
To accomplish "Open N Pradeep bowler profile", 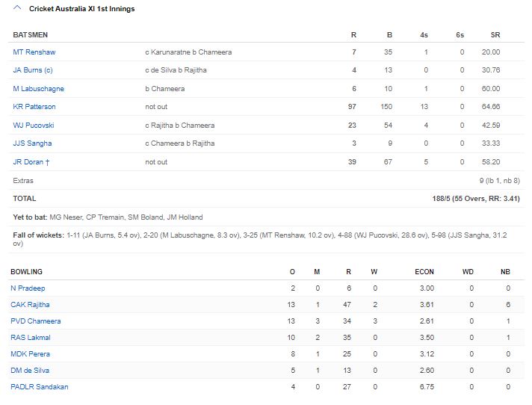I will coord(28,288).
